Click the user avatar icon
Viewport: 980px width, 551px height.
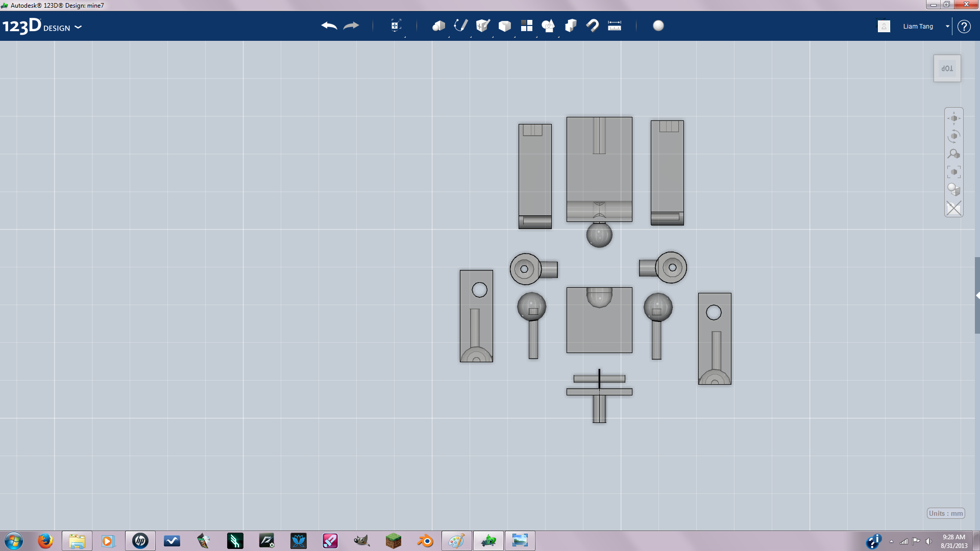click(x=884, y=26)
